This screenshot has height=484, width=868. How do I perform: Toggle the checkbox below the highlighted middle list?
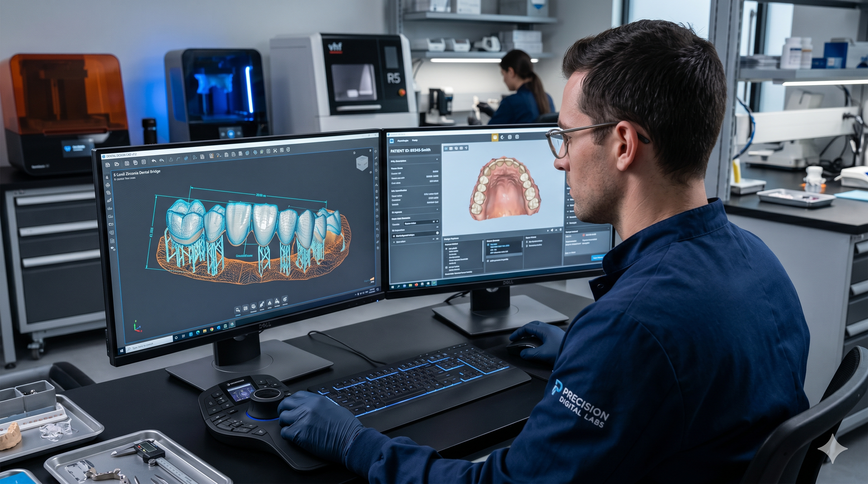488,261
